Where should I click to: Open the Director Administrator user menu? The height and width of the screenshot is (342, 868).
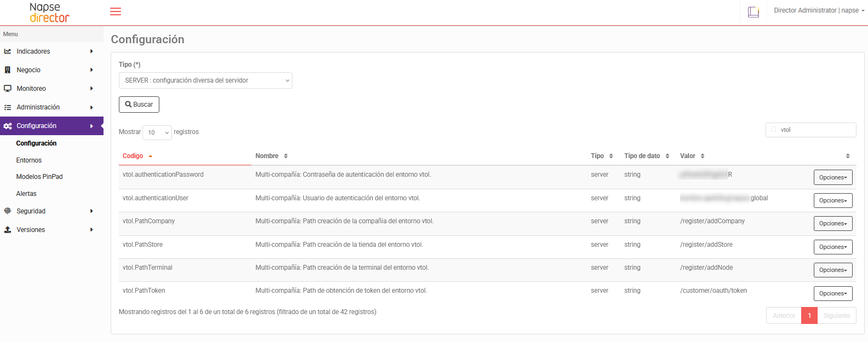point(819,10)
